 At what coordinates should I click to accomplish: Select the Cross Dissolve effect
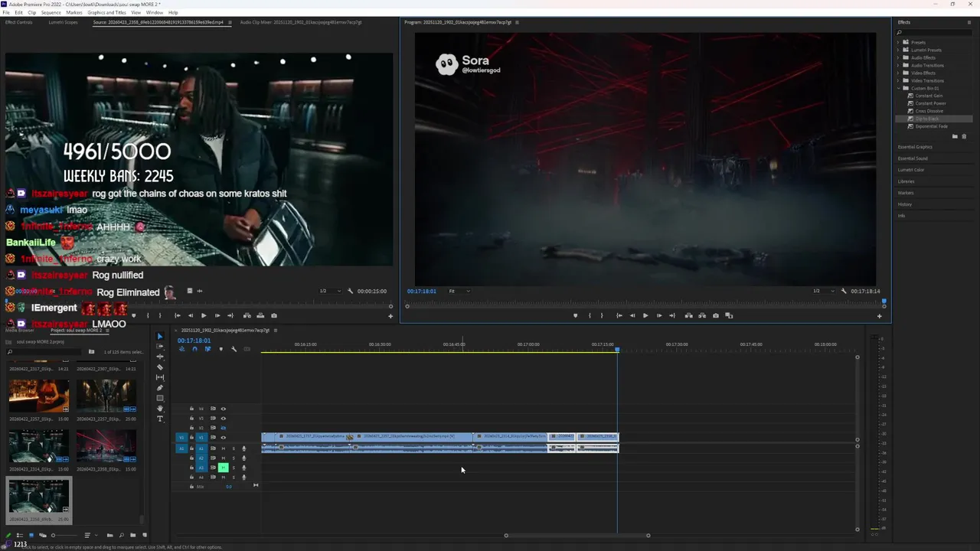(929, 111)
